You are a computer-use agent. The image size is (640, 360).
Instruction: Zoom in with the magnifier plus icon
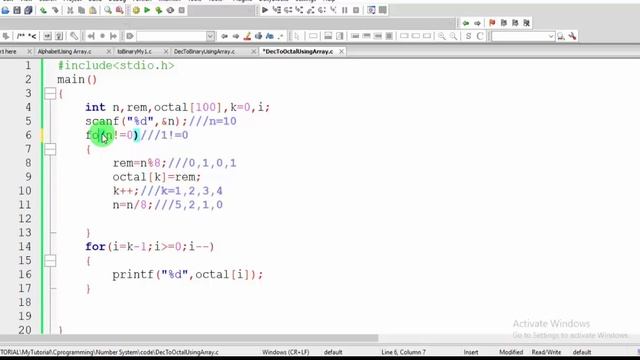(442, 36)
